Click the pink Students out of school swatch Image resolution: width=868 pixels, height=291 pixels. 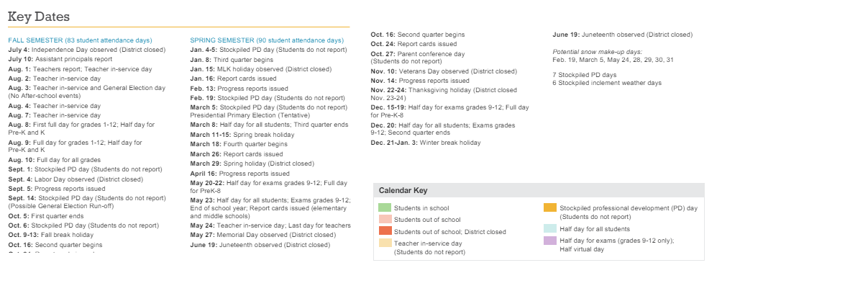coord(385,219)
